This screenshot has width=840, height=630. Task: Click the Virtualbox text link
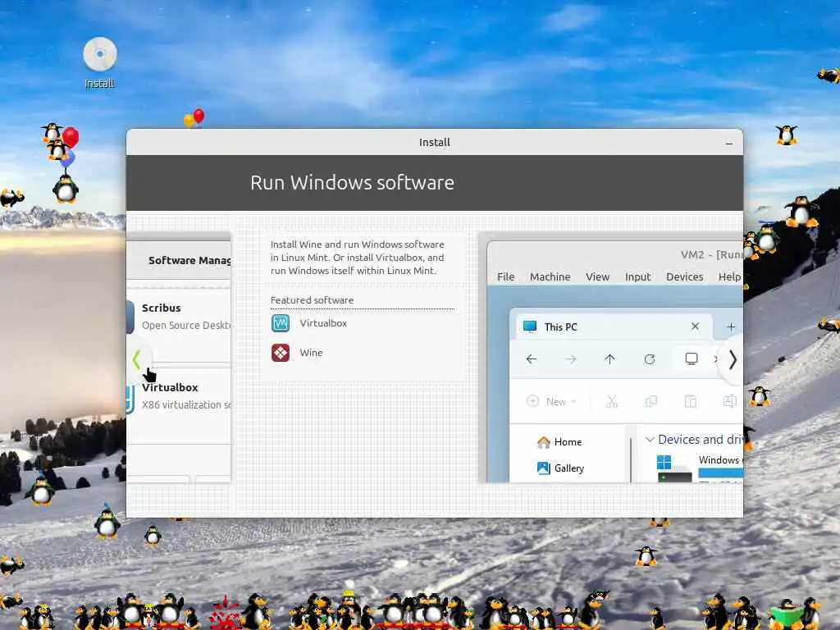(x=323, y=323)
